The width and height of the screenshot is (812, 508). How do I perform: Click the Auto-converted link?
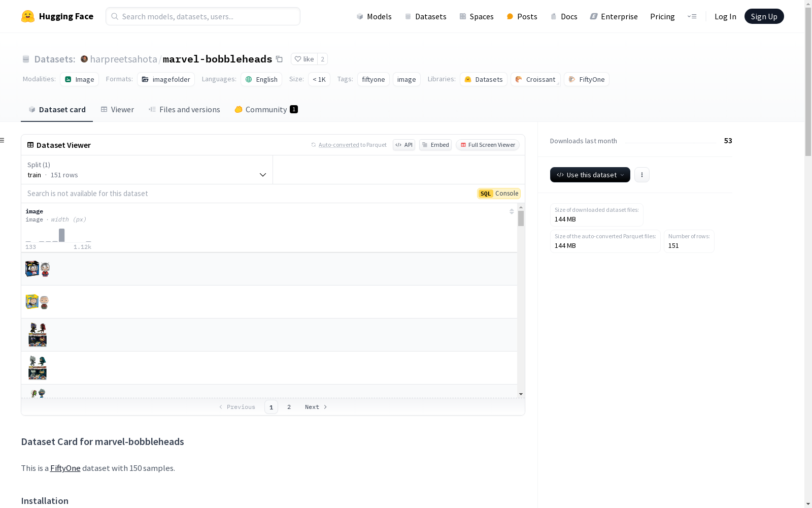(339, 145)
